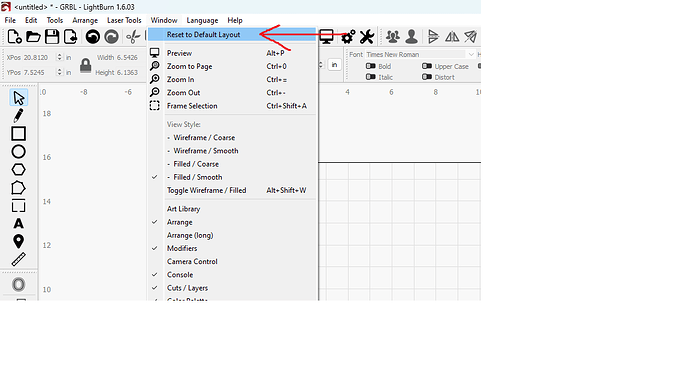Click the XPos spinner arrows
The width and height of the screenshot is (690, 388).
click(59, 57)
